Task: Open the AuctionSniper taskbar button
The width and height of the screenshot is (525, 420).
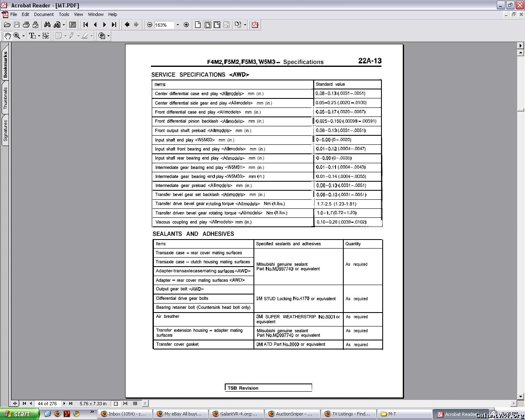Action: tap(292, 414)
